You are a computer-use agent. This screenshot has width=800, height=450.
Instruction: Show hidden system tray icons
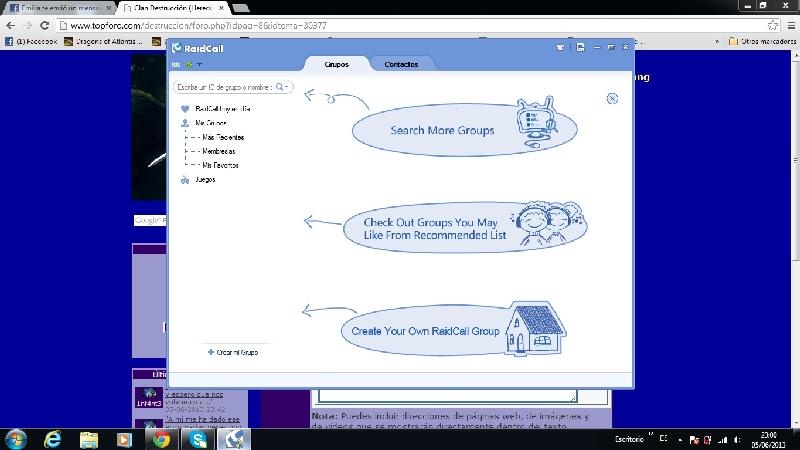tap(680, 440)
